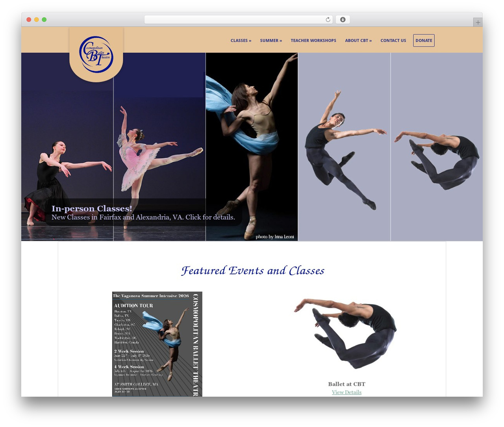Click the Donate button
The image size is (504, 427).
(x=424, y=41)
